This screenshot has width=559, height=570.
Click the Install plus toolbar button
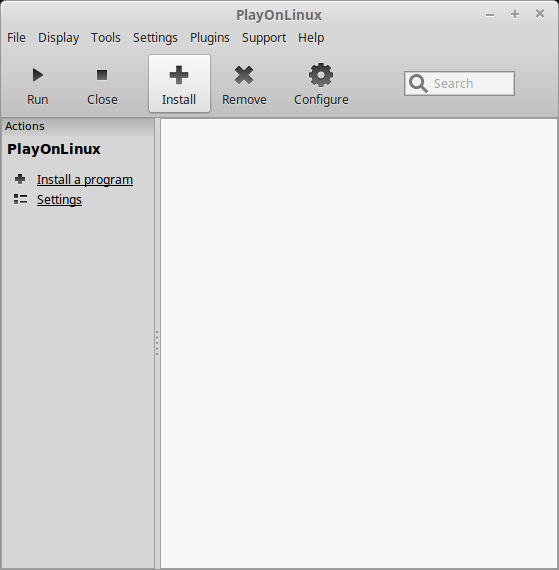point(179,84)
